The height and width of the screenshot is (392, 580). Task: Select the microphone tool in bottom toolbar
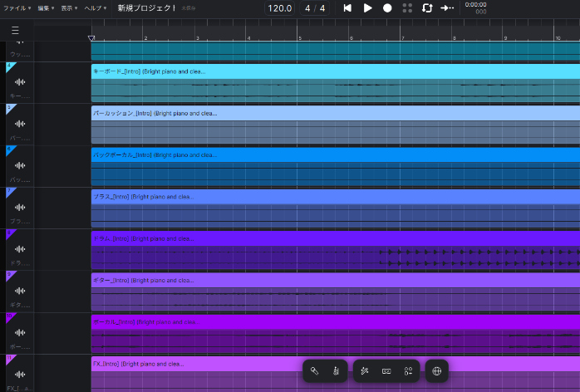315,370
